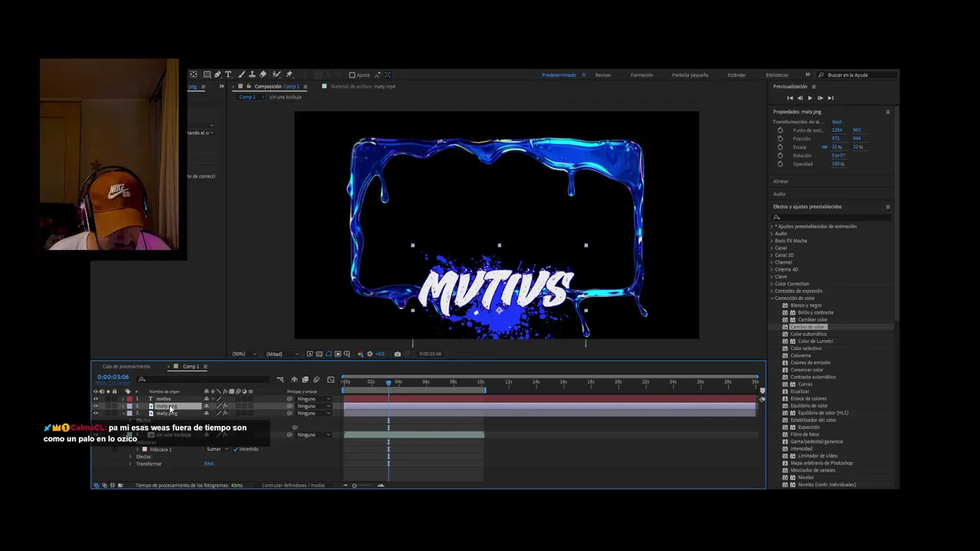This screenshot has width=980, height=551.
Task: Toggle Posición stopwatch in Propiedades panel
Action: pyautogui.click(x=780, y=139)
